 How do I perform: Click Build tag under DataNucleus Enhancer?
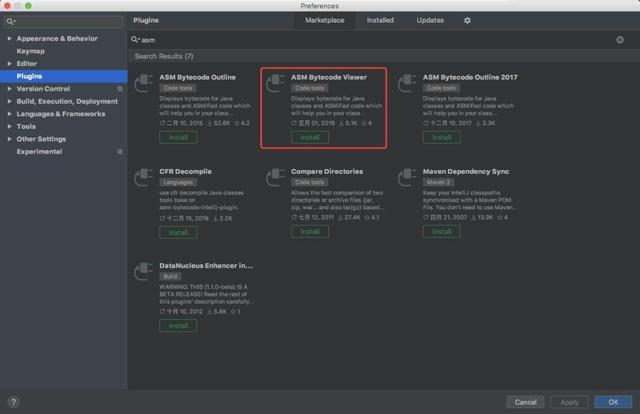[170, 276]
